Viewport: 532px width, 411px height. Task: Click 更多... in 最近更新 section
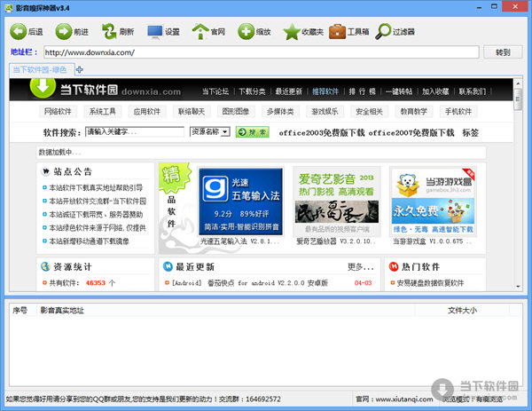[x=360, y=267]
